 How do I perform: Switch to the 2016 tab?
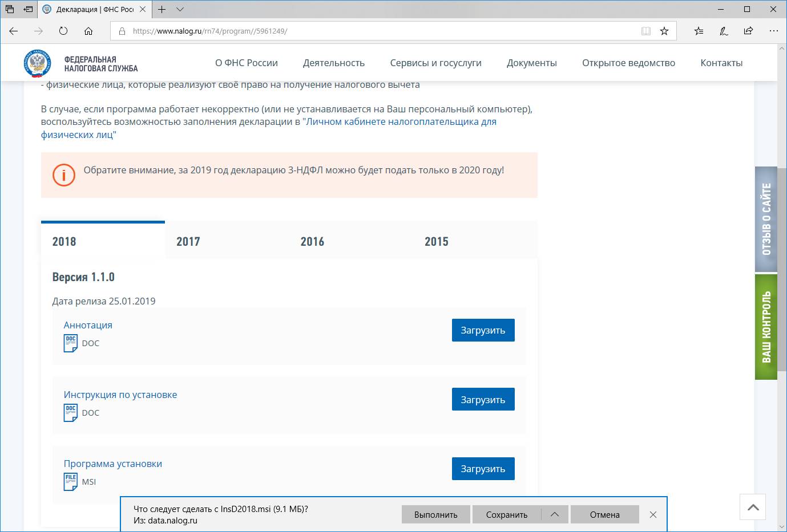point(351,241)
